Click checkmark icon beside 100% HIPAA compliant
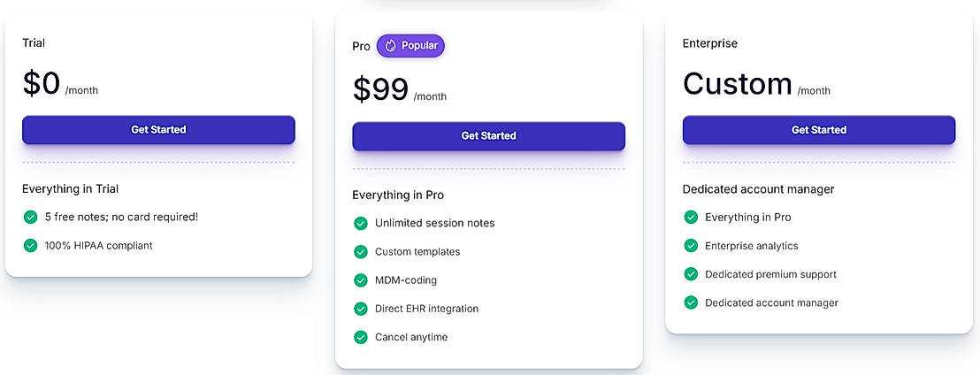 coord(31,245)
